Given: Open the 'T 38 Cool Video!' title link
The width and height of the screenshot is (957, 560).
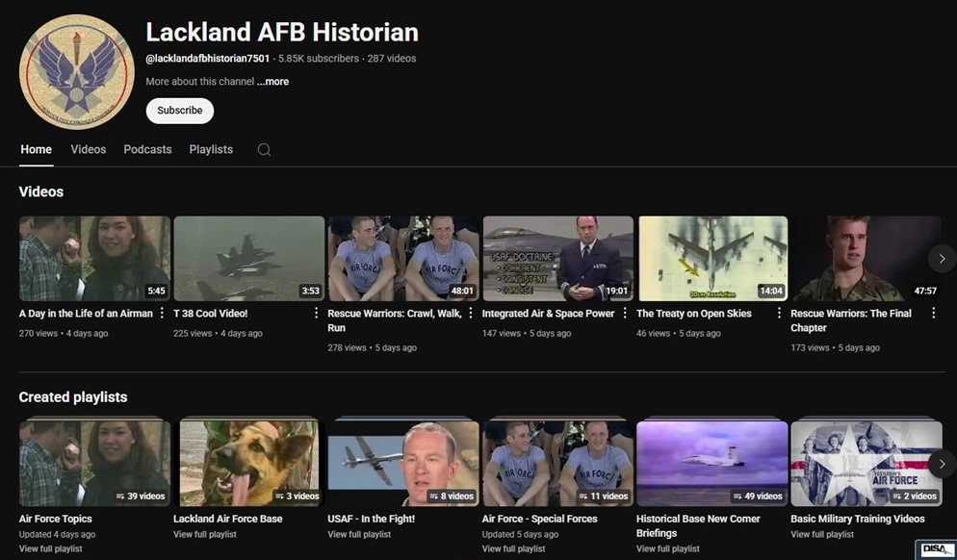Looking at the screenshot, I should pos(211,314).
